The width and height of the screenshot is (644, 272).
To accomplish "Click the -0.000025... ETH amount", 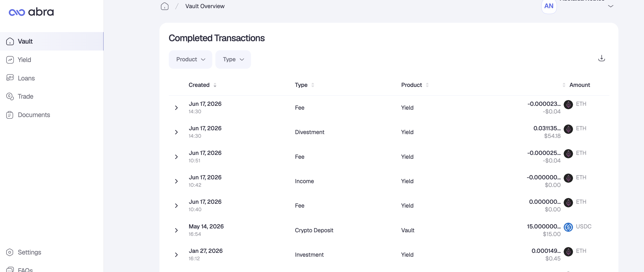I will [544, 153].
